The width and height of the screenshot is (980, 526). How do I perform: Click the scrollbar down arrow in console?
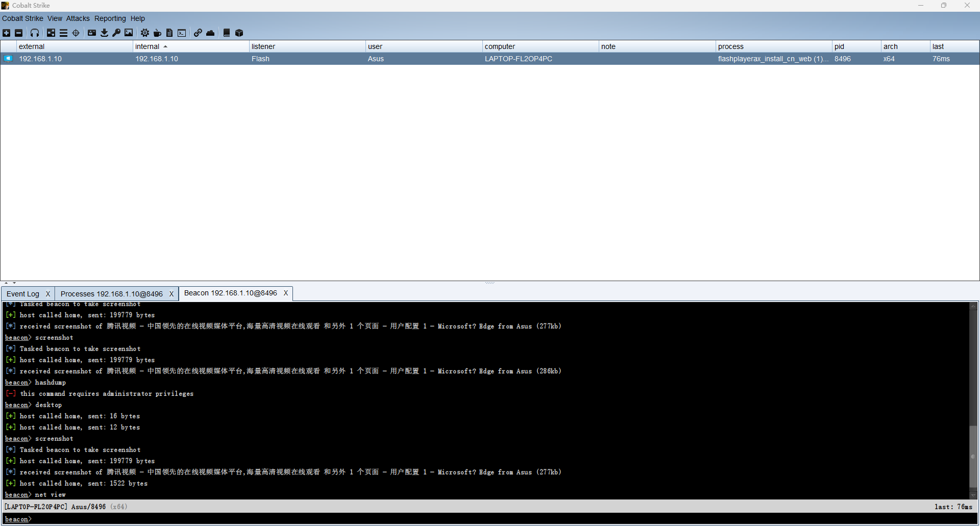click(x=973, y=495)
